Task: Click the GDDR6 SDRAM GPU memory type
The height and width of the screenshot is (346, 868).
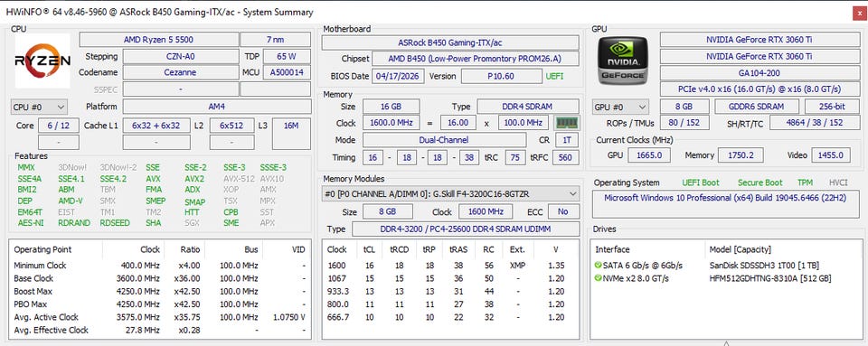Action: click(x=757, y=107)
